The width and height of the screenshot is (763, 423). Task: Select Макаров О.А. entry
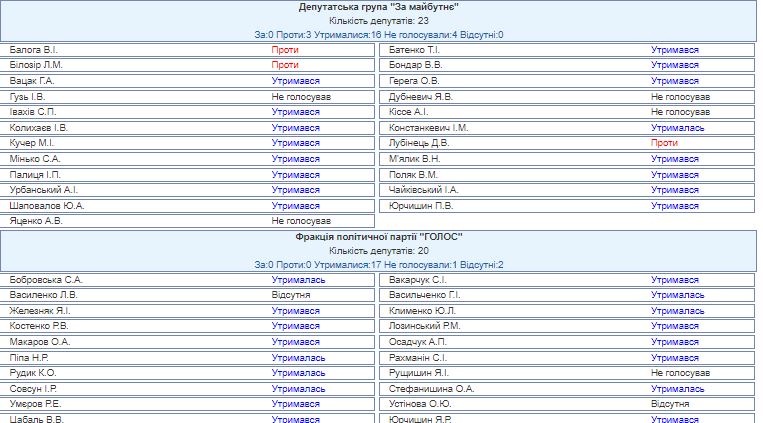pos(40,342)
